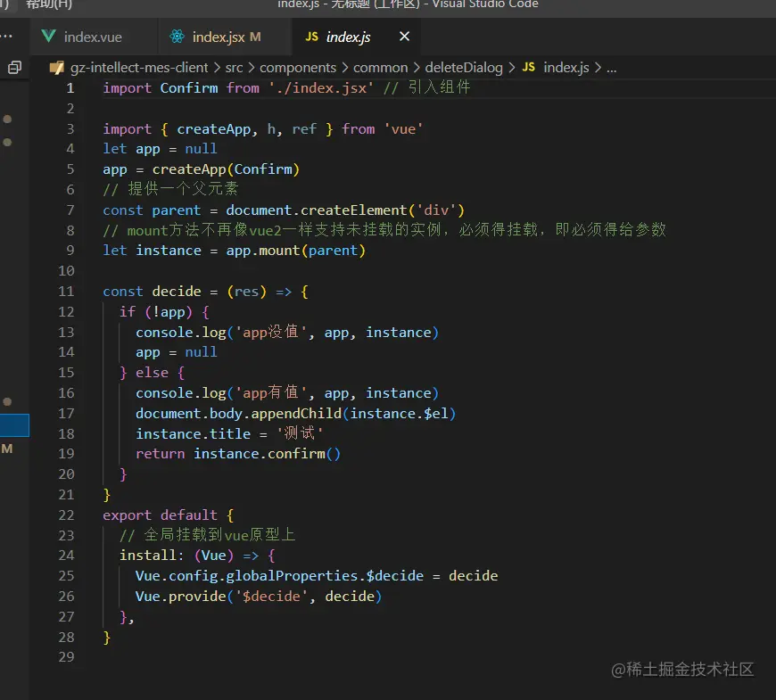776x700 pixels.
Task: Open gz-intellect-mes-client breadcrumb
Action: pyautogui.click(x=139, y=67)
